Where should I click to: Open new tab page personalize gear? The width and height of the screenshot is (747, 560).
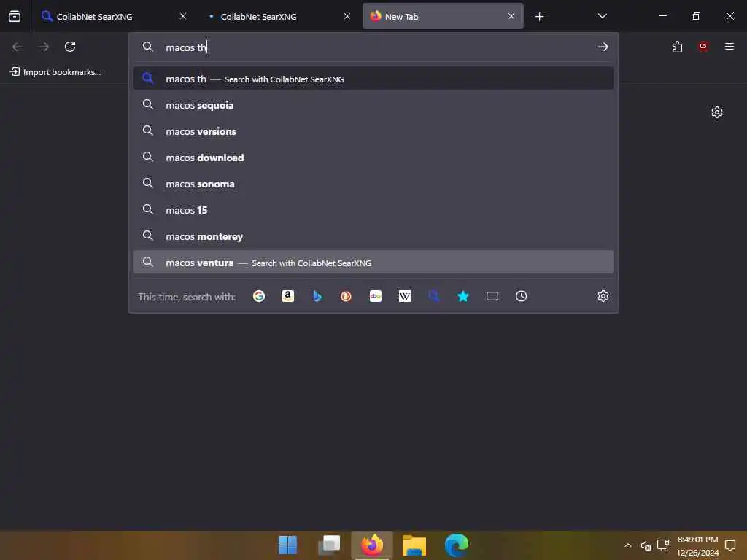[717, 112]
